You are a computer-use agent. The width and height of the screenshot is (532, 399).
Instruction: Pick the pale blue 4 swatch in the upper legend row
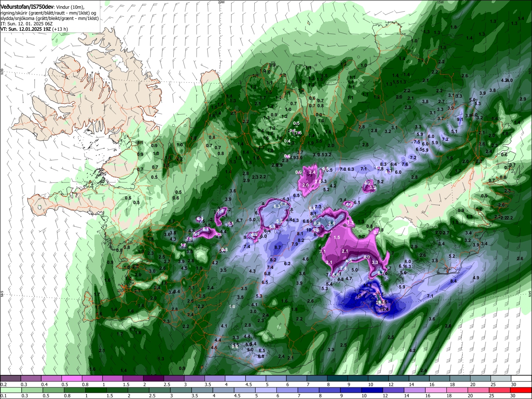[235, 378]
